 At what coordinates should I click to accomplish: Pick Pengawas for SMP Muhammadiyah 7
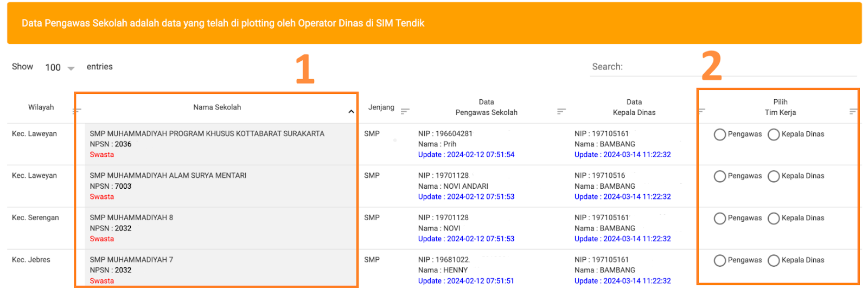720,260
